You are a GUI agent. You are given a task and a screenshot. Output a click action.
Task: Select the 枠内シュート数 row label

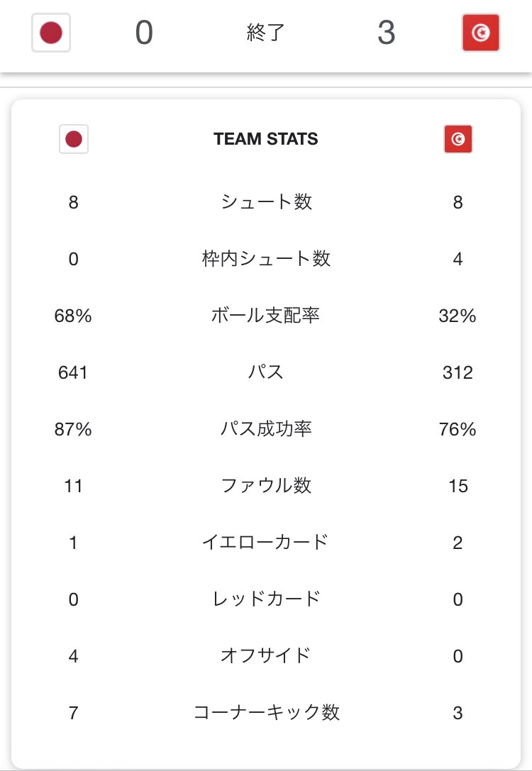(x=266, y=259)
